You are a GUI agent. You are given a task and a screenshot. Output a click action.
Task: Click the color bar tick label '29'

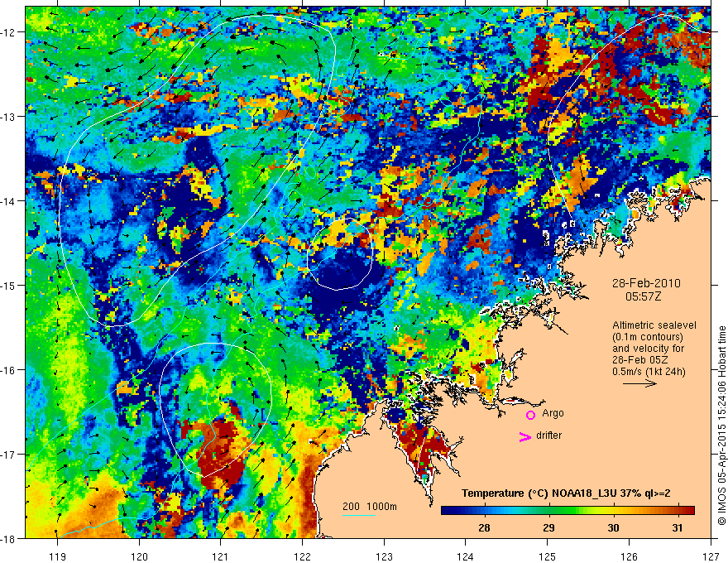click(548, 527)
